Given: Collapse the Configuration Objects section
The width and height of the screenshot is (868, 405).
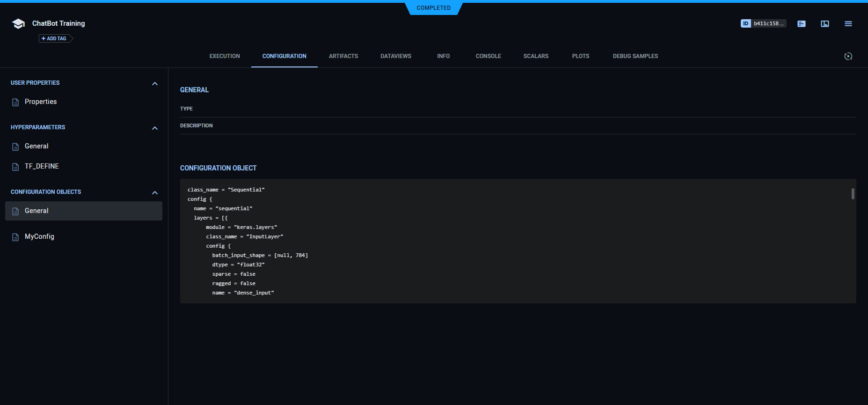Looking at the screenshot, I should coord(155,192).
